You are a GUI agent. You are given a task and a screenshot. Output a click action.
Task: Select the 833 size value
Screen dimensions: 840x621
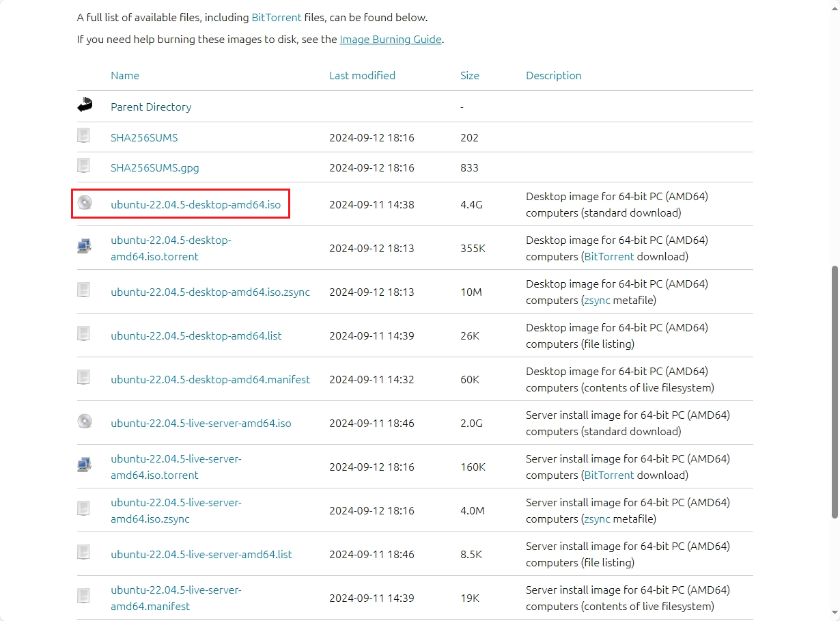[469, 168]
